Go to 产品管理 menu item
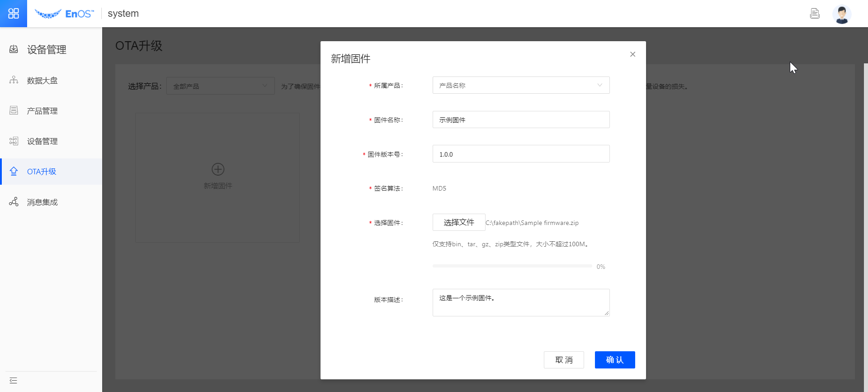The height and width of the screenshot is (392, 868). tap(51, 111)
